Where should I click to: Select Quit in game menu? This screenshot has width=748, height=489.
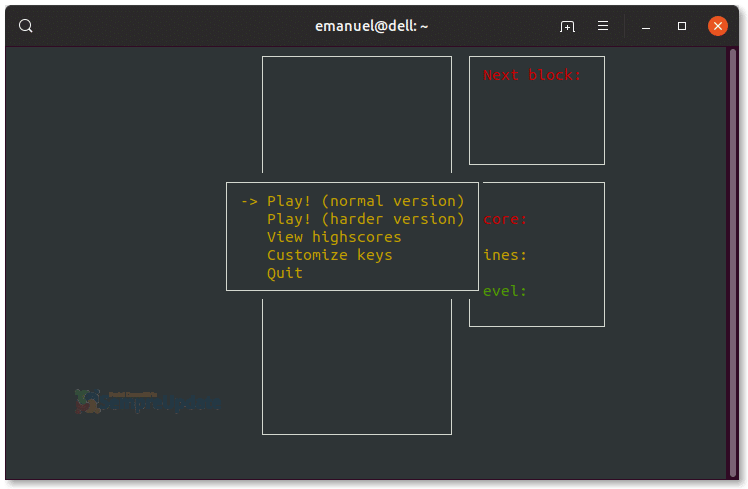[285, 273]
